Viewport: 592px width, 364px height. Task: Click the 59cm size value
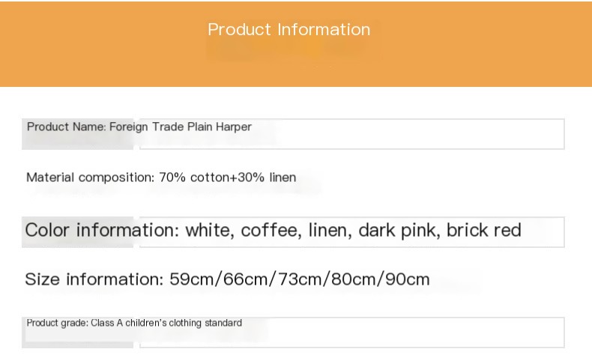(191, 280)
